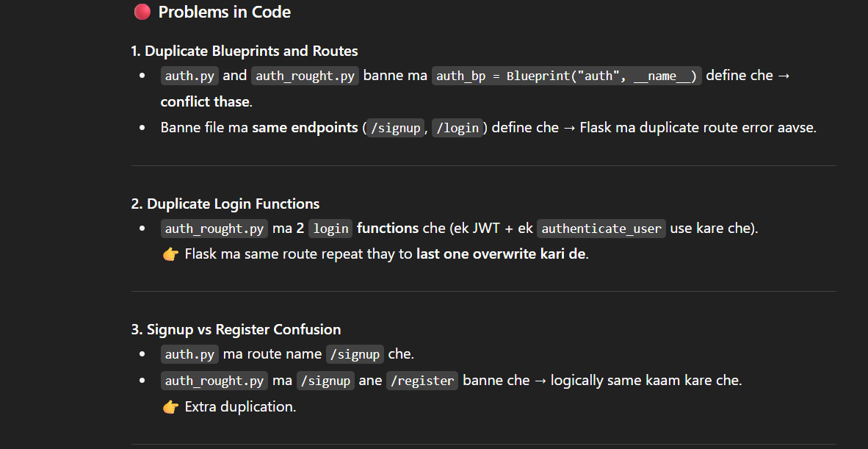Click auth.py chip in the Duplicate Blueprints section
This screenshot has width=868, height=449.
[x=189, y=76]
